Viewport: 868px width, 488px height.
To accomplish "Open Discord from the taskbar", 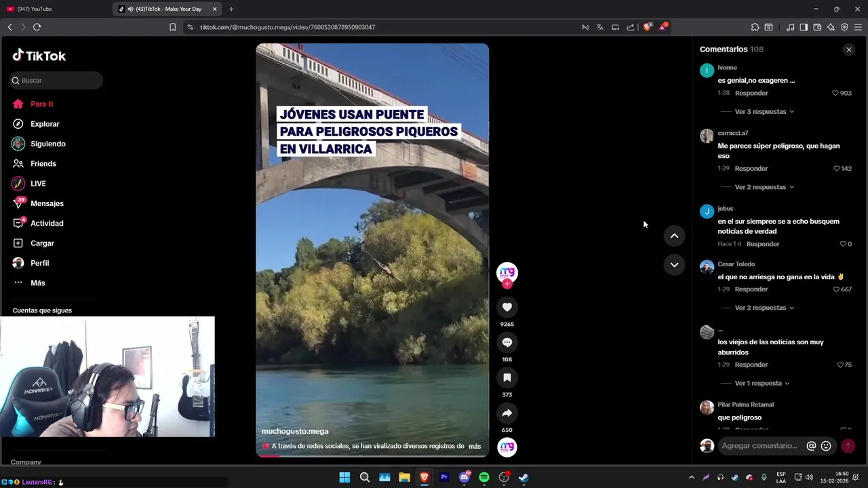I will coord(465,477).
